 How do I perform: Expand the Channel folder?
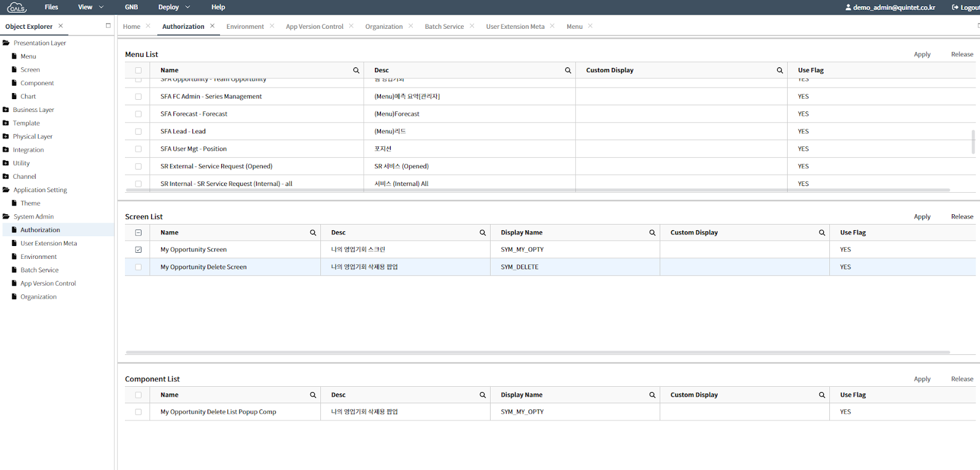click(6, 176)
